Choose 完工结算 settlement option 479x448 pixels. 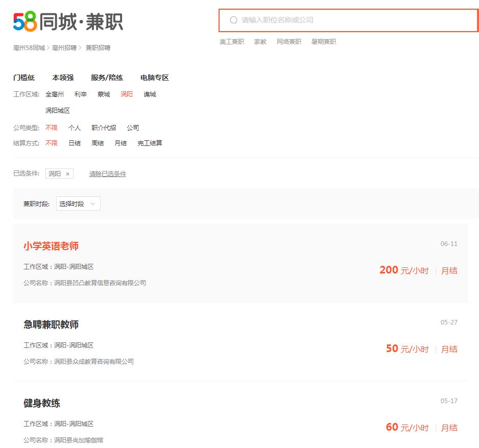[150, 143]
